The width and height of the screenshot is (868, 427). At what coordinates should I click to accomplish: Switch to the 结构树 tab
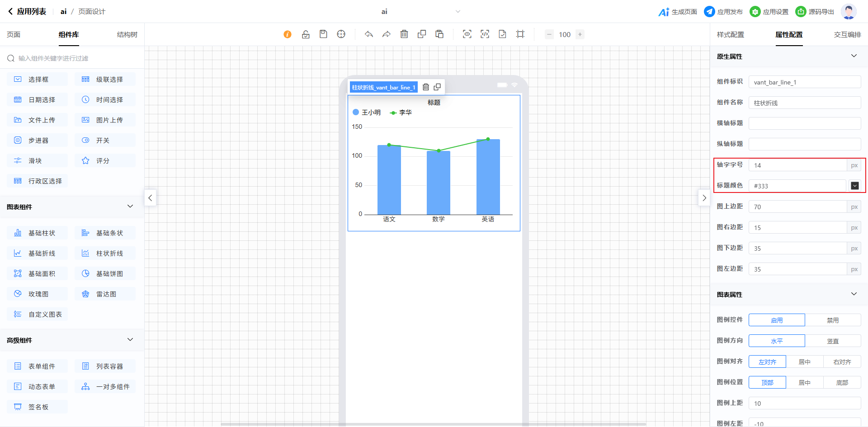pyautogui.click(x=127, y=35)
